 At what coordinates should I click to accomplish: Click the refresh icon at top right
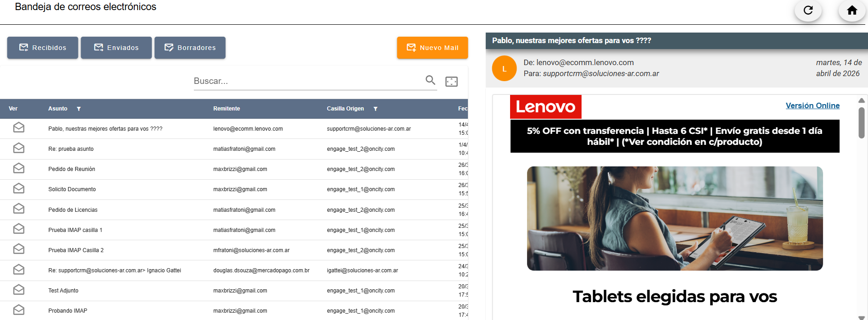[x=808, y=10]
